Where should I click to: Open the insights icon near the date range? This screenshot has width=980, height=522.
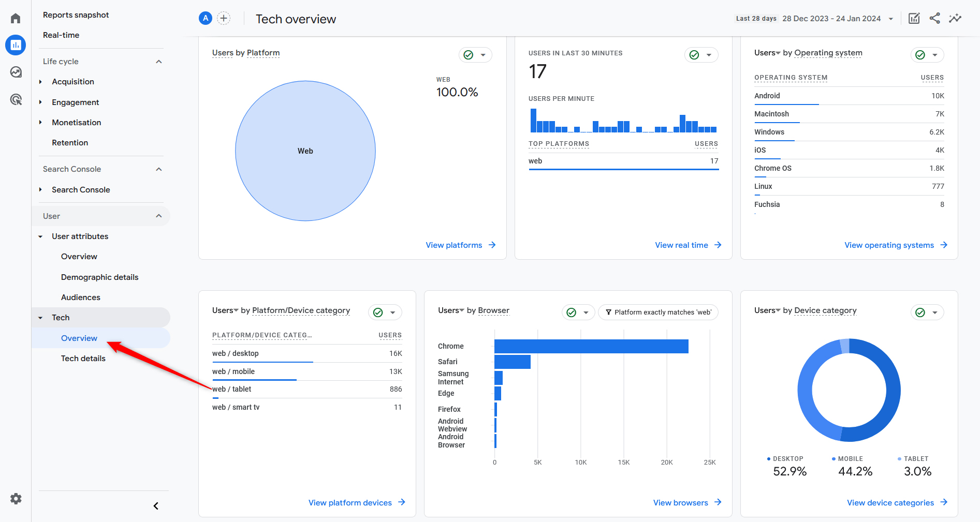[x=955, y=18]
